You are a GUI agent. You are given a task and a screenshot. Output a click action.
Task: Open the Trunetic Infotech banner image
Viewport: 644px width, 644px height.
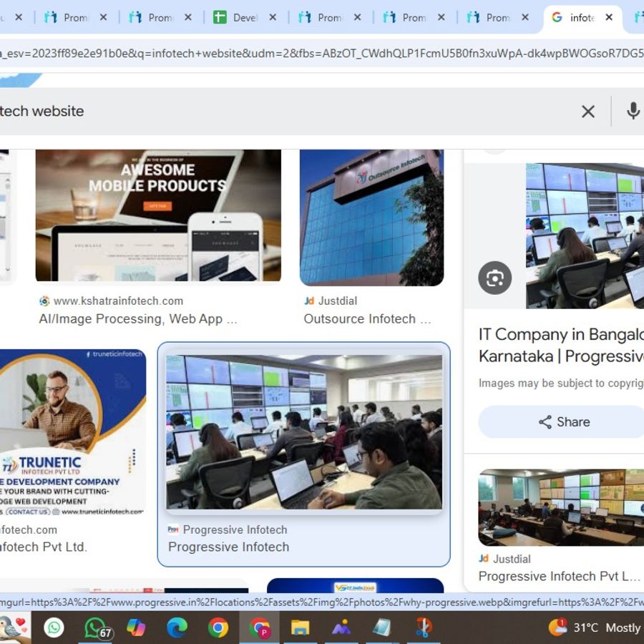point(73,432)
